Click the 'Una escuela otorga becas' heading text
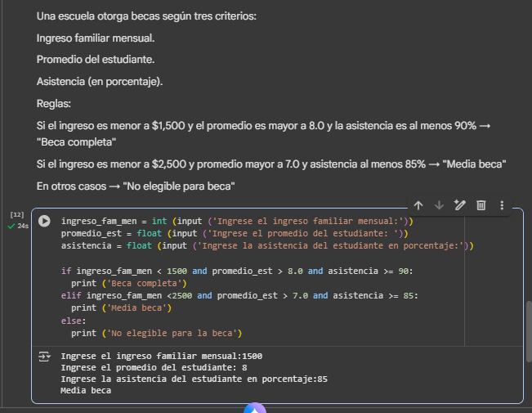Image resolution: width=532 pixels, height=413 pixels. 145,17
